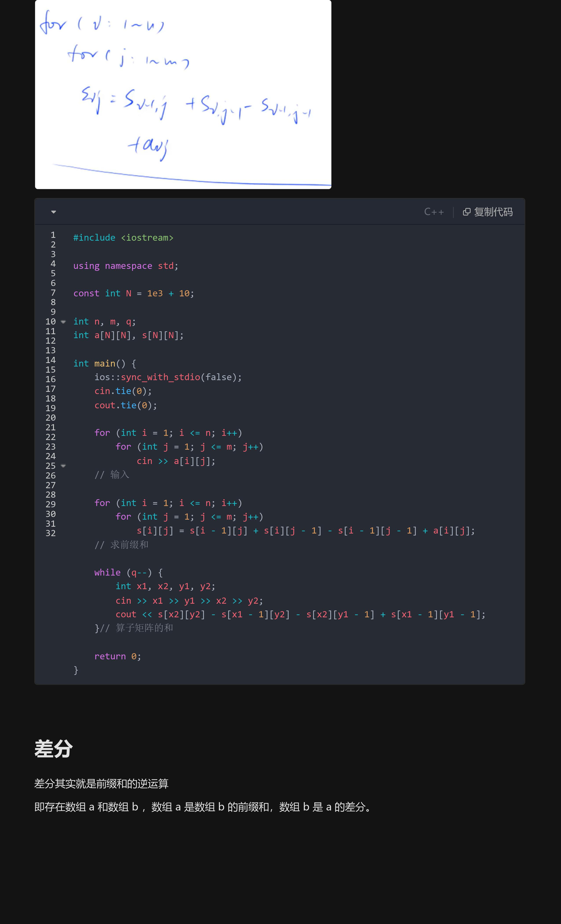The height and width of the screenshot is (924, 561).
Task: Click the ios::sync_with_stdio(false) line
Action: pos(168,377)
